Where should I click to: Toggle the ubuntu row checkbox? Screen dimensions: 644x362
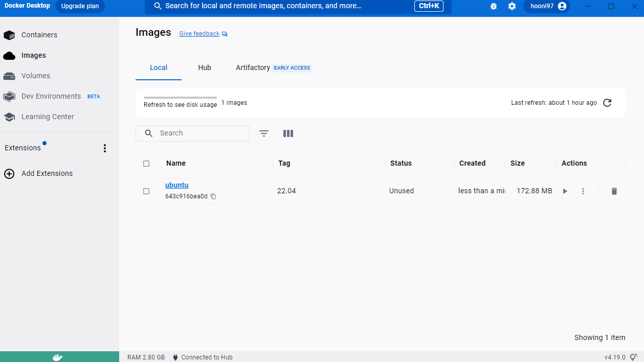coord(146,191)
